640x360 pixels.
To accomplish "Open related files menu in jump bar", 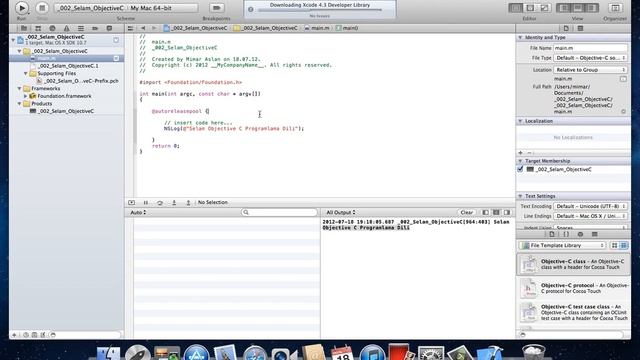I will pyautogui.click(x=130, y=28).
